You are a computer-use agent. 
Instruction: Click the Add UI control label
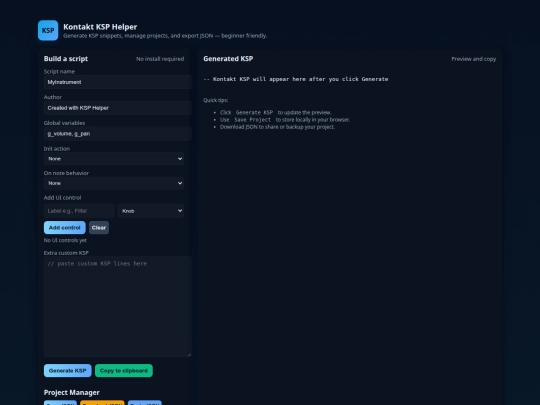tap(62, 198)
